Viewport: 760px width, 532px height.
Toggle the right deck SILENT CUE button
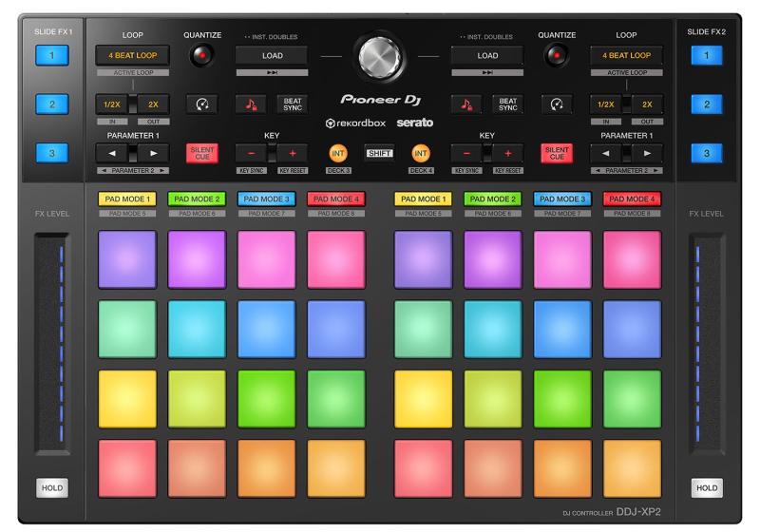557,153
